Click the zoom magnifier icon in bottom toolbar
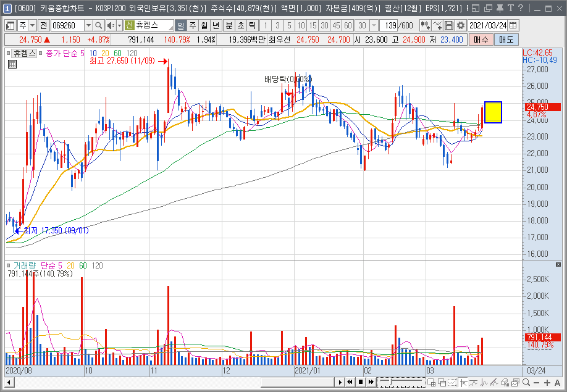The image size is (567, 392). point(526,382)
